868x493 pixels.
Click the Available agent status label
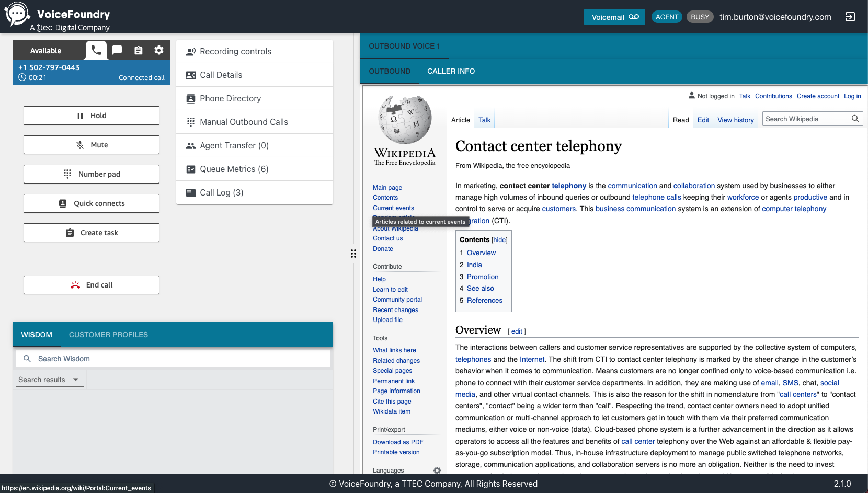pos(45,51)
